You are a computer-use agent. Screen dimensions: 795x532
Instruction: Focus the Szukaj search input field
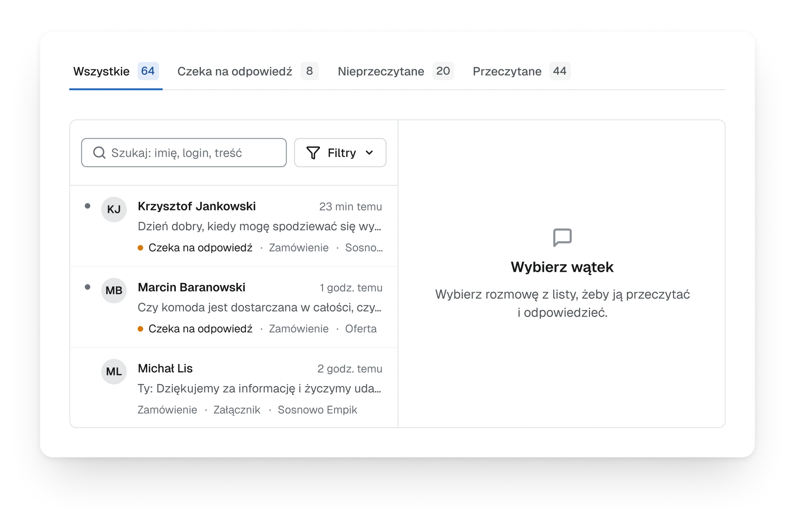tap(184, 153)
